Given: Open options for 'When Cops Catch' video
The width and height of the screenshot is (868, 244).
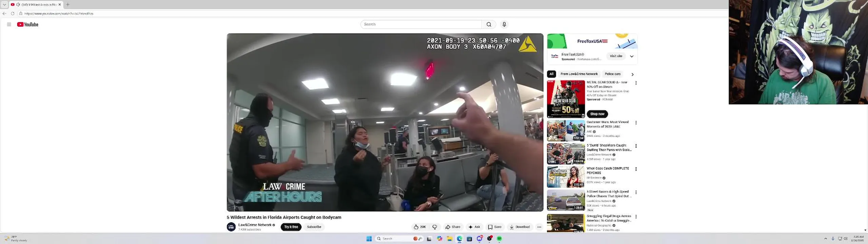Looking at the screenshot, I should point(636,169).
